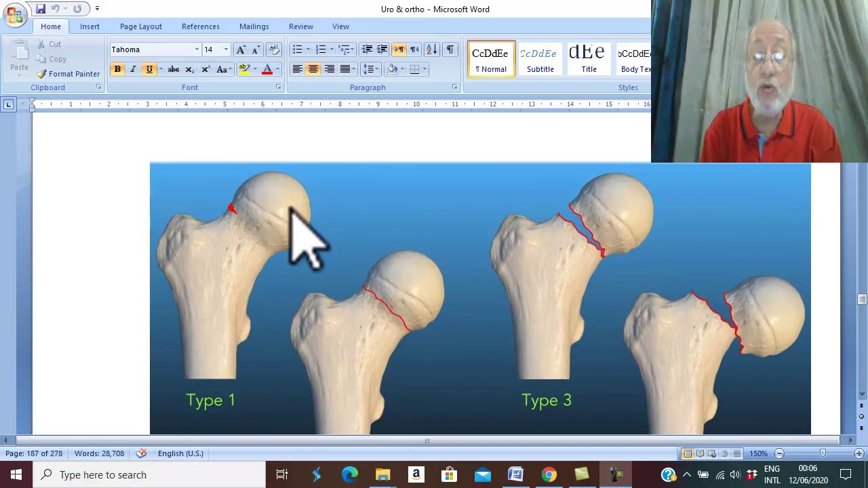Open Paragraph dialog launcher

(x=454, y=87)
